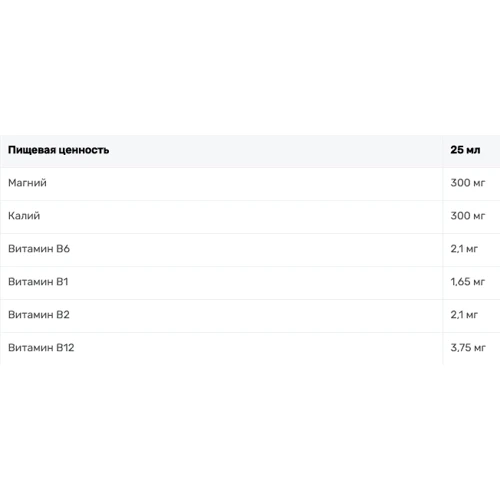Screen dimensions: 500x500
Task: Click the word 'Пищевая' in the header
Action: [x=32, y=150]
